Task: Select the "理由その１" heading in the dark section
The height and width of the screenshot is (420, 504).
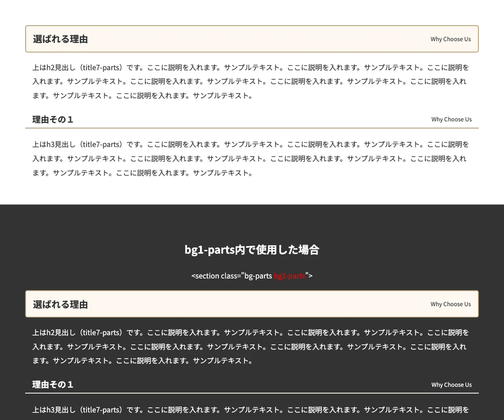Action: tap(53, 384)
